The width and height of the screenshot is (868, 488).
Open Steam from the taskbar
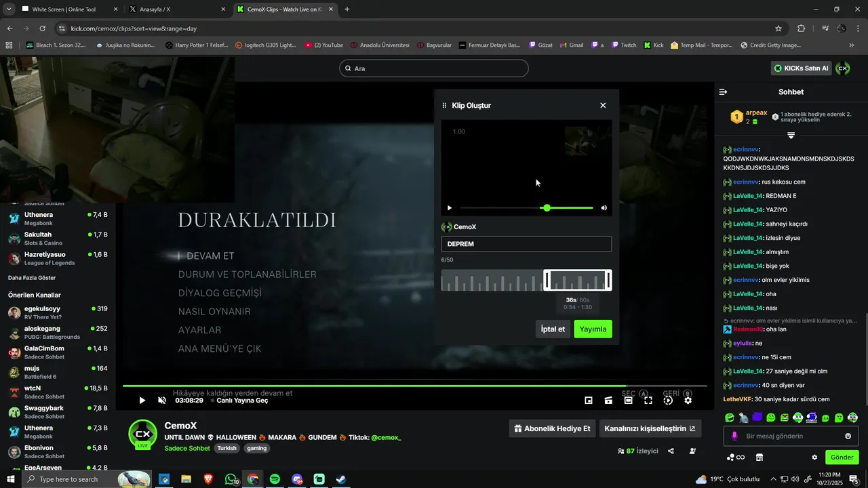[342, 479]
